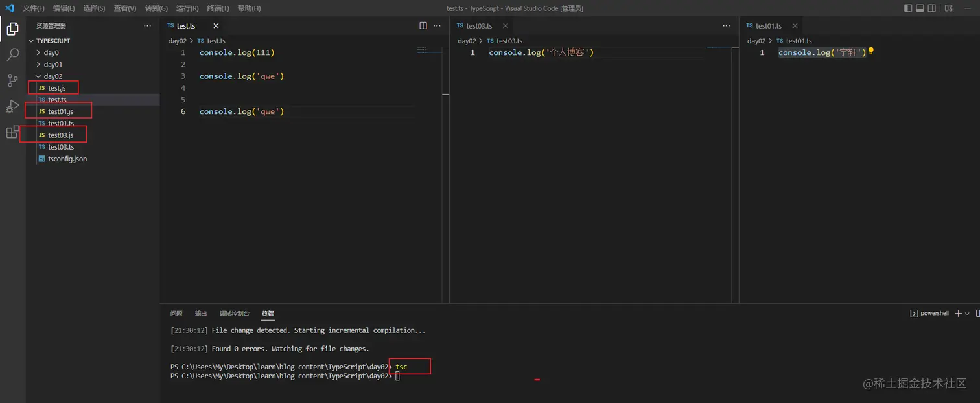Open the customize layout icon
980x403 pixels.
pos(949,8)
